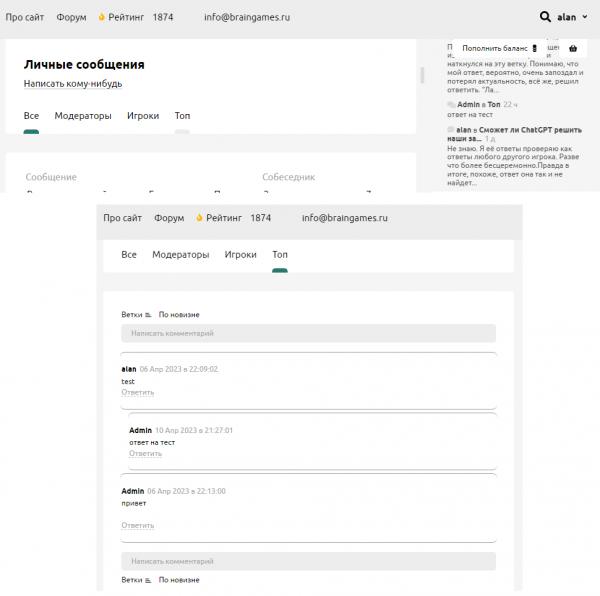Click the Пополнить баланс option
600x596 pixels.
click(x=495, y=48)
